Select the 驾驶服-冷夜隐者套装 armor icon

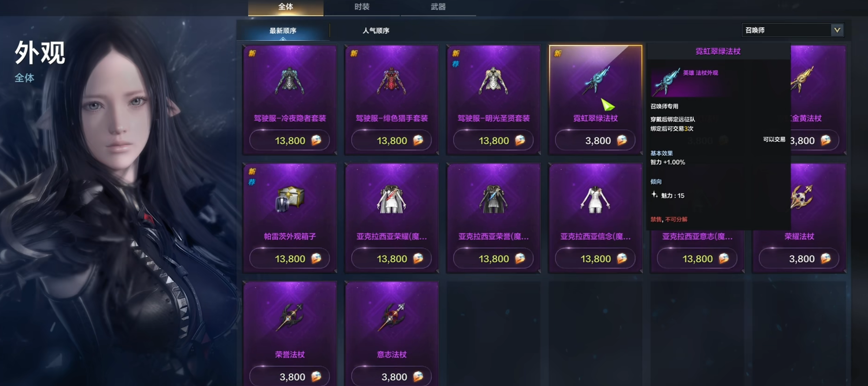coord(289,81)
